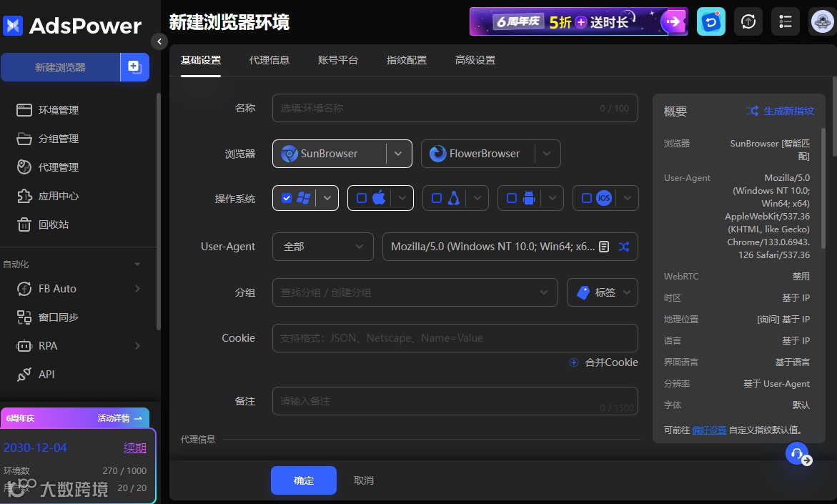The height and width of the screenshot is (504, 837).
Task: Expand the RPA submenu
Action: click(x=137, y=346)
